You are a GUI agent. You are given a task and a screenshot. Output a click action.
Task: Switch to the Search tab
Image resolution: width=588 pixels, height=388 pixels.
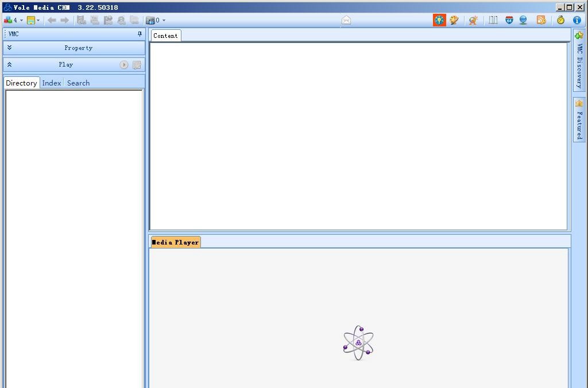tap(78, 83)
